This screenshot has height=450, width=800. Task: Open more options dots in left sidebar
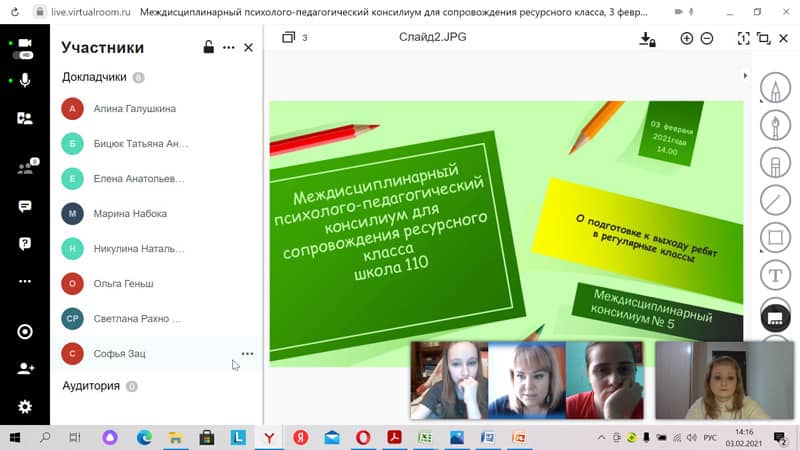(x=24, y=281)
